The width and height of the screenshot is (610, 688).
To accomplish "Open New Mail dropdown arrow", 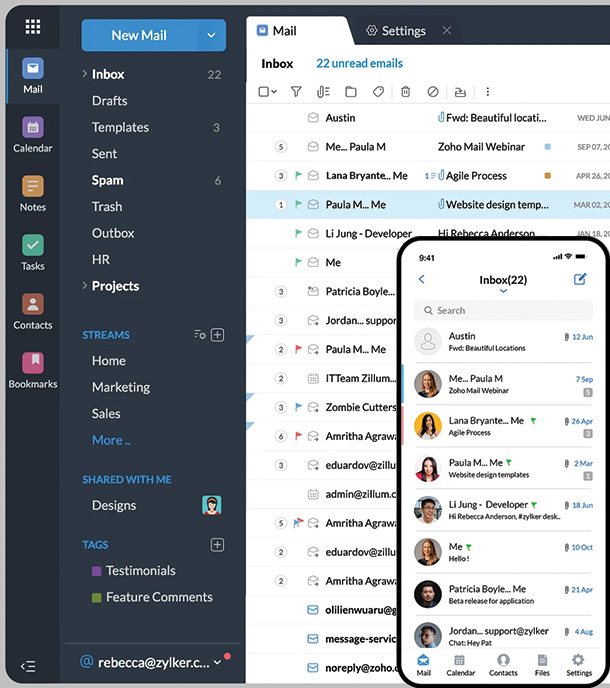I will (211, 35).
